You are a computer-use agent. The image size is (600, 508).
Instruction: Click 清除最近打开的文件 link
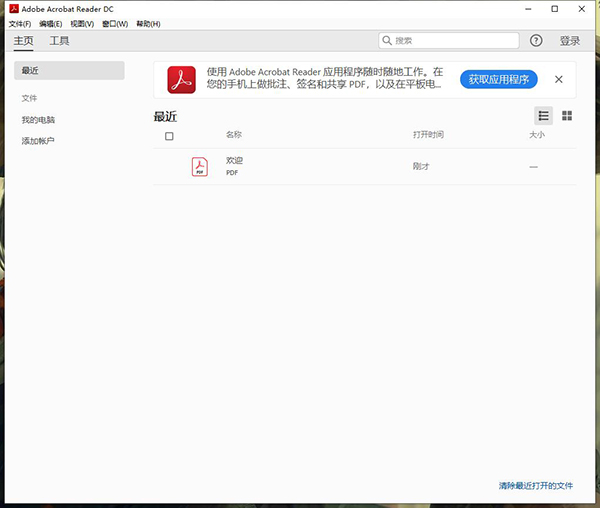click(536, 486)
